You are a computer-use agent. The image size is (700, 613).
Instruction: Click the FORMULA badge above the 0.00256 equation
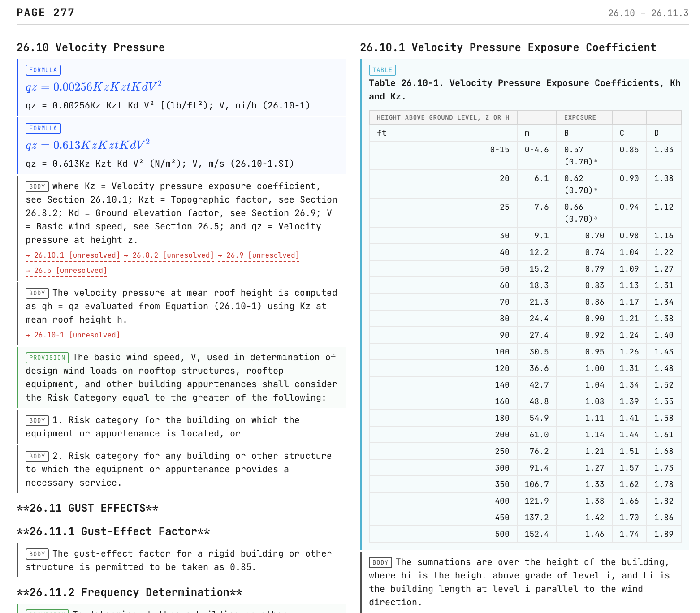[x=43, y=70]
